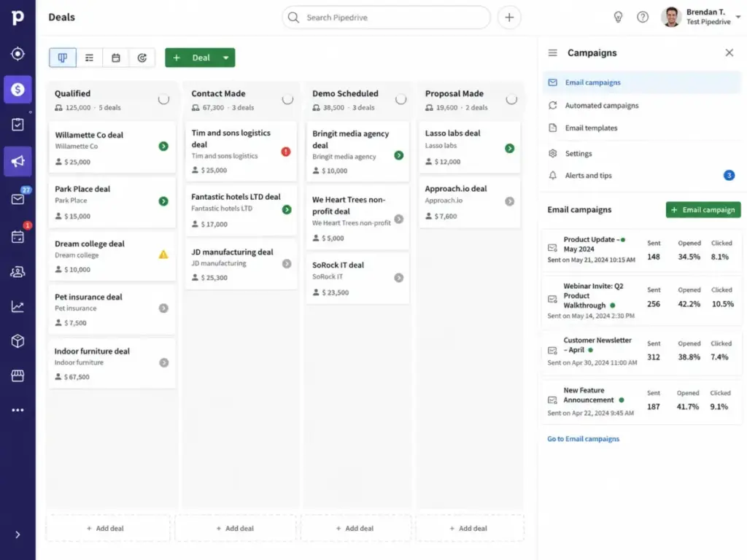The width and height of the screenshot is (747, 560).
Task: Click the green Email campaign button
Action: 703,210
